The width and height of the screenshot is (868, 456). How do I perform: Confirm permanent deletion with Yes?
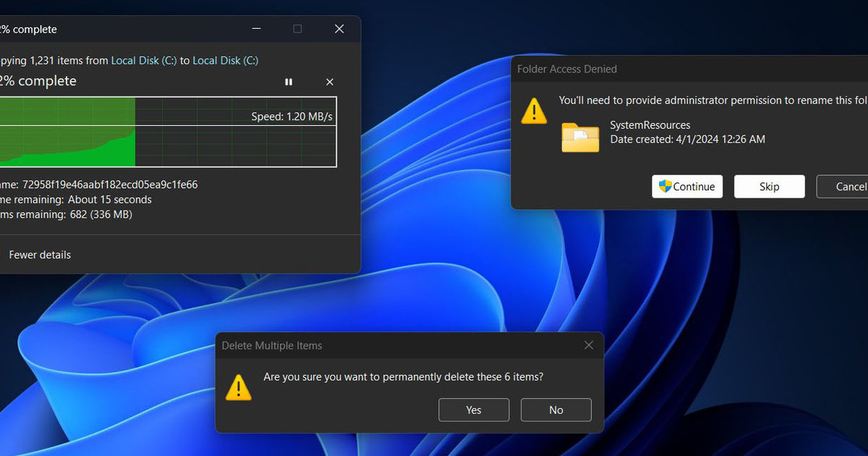(x=474, y=410)
